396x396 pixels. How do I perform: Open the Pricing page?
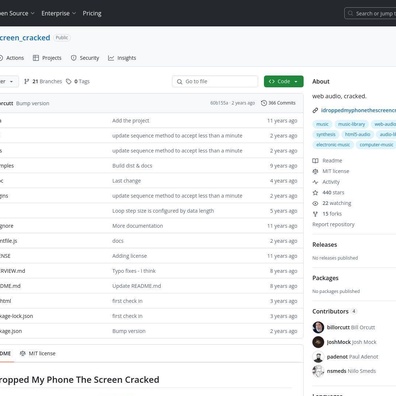coord(92,13)
